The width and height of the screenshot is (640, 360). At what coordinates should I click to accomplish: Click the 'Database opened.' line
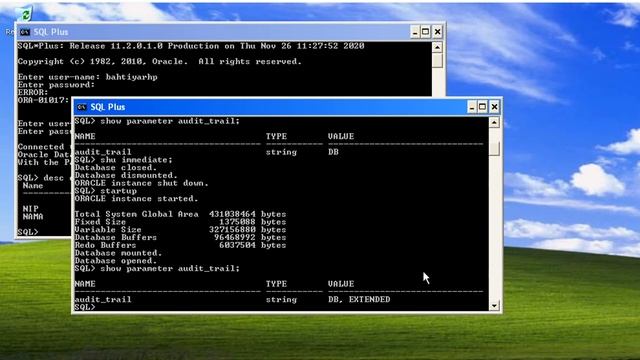[x=116, y=260]
